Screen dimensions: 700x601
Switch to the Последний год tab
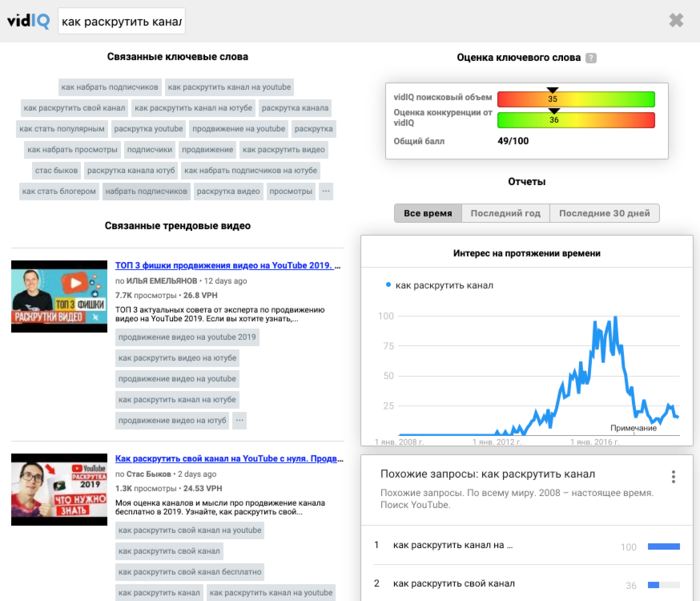tap(505, 213)
